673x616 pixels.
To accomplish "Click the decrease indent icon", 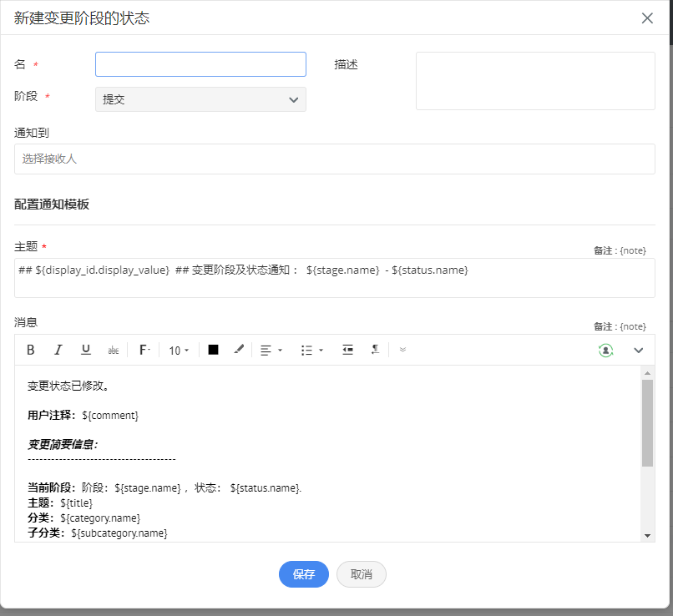I will tap(347, 350).
